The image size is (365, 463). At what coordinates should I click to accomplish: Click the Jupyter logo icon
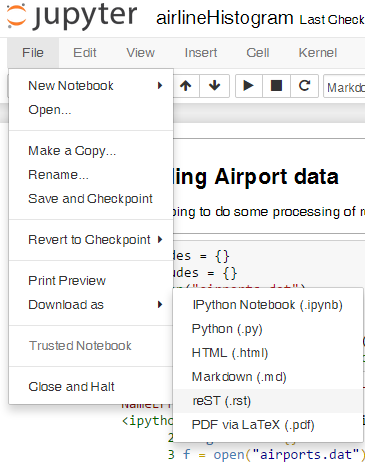coord(16,16)
